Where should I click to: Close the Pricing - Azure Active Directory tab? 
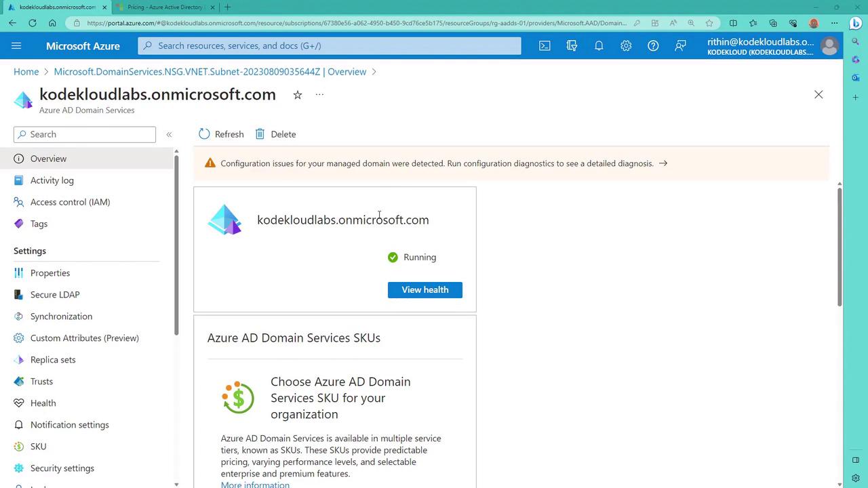(212, 7)
